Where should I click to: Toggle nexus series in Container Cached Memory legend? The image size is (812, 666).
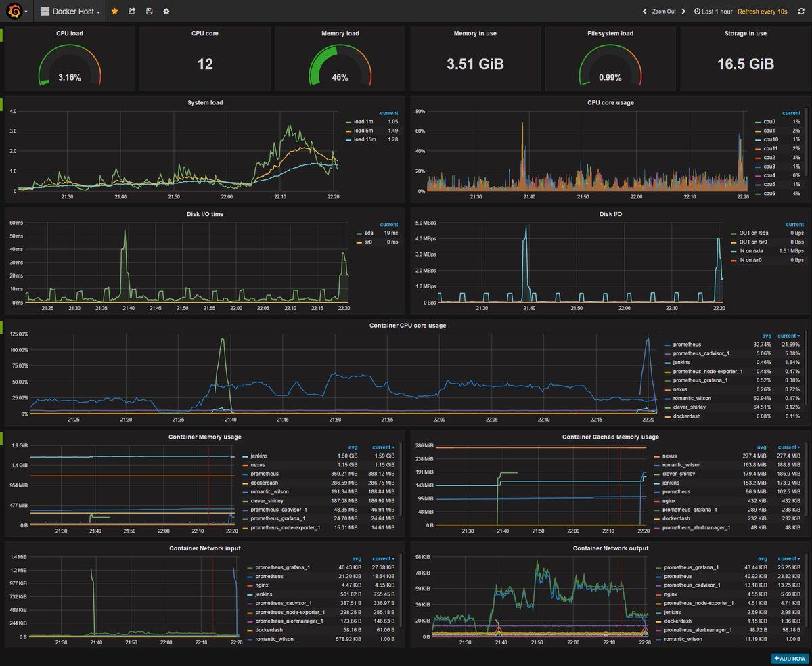tap(669, 456)
